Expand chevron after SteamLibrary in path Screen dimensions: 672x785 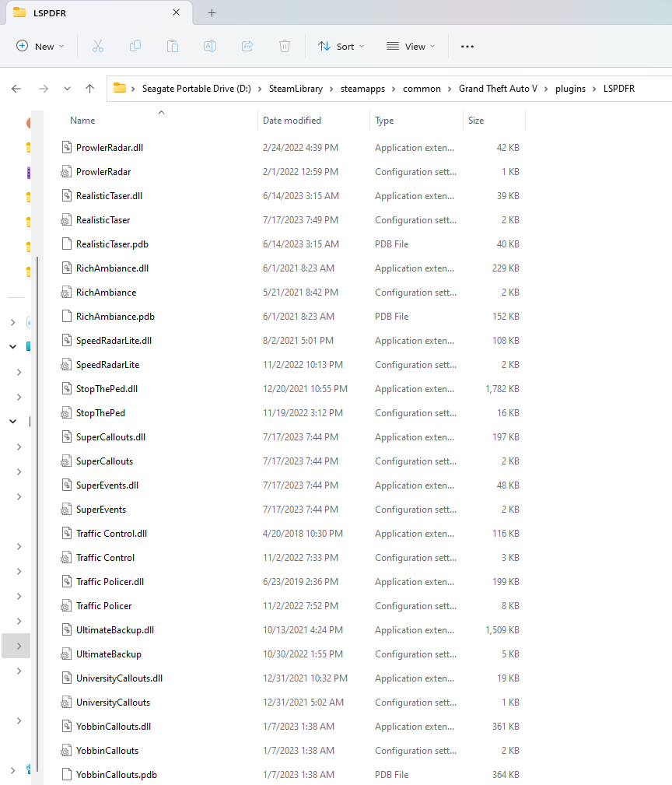[x=331, y=89]
